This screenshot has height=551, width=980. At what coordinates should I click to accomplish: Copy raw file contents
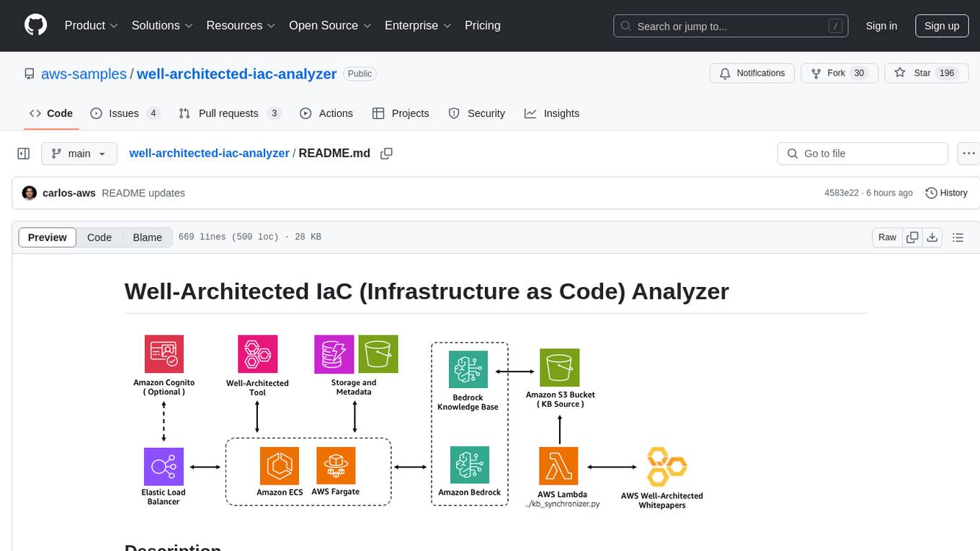(x=912, y=237)
